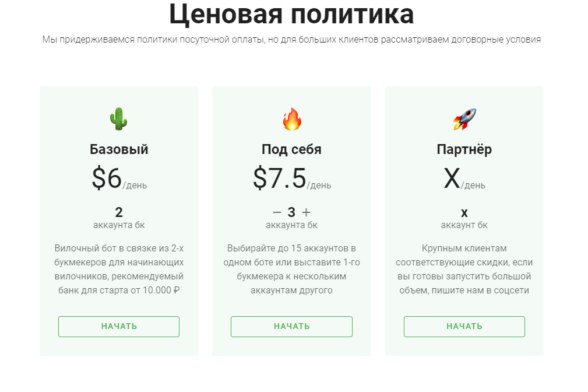Screen dimensions: 588x392
Task: Increase account count with the plus button
Action: tap(307, 212)
